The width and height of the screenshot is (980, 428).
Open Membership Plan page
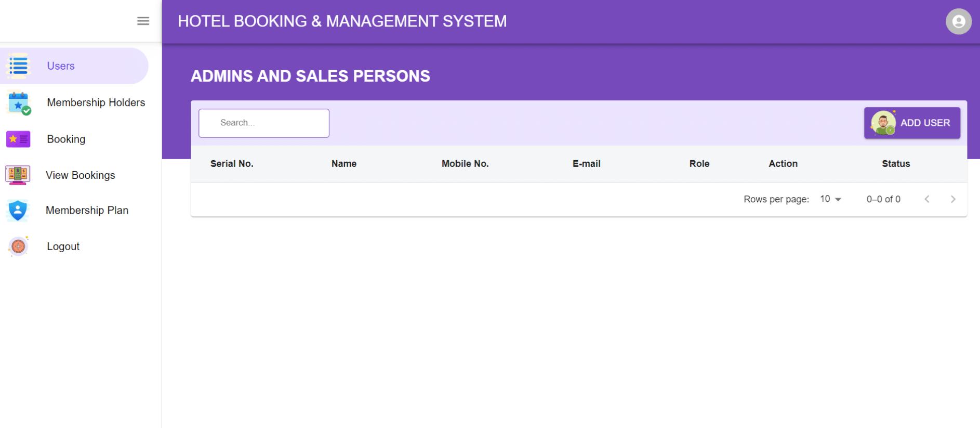click(87, 210)
